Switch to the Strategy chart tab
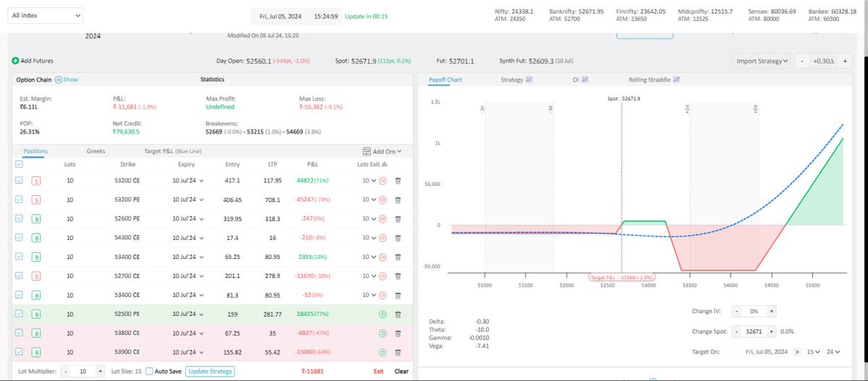This screenshot has width=868, height=381. [x=516, y=80]
